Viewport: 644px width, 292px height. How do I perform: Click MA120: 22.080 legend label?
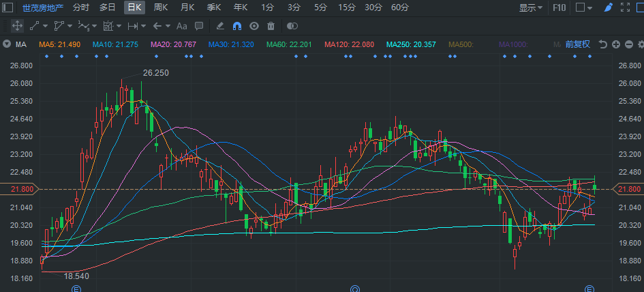tap(349, 44)
